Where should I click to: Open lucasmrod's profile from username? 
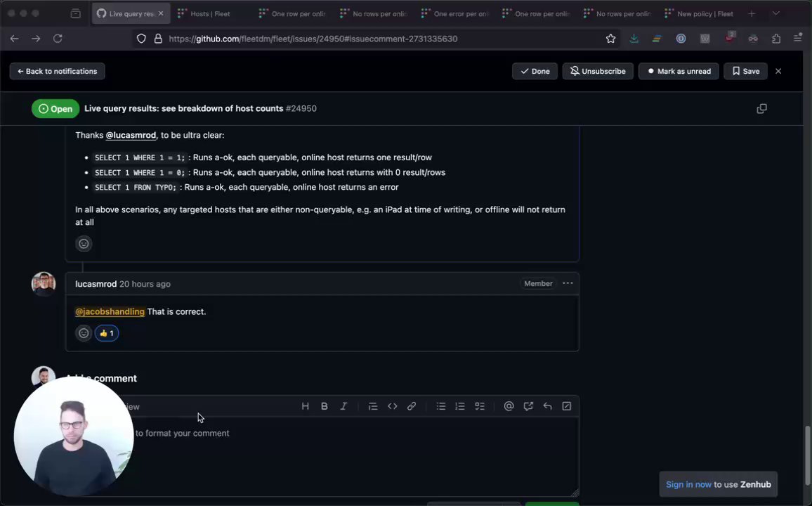[x=96, y=284]
